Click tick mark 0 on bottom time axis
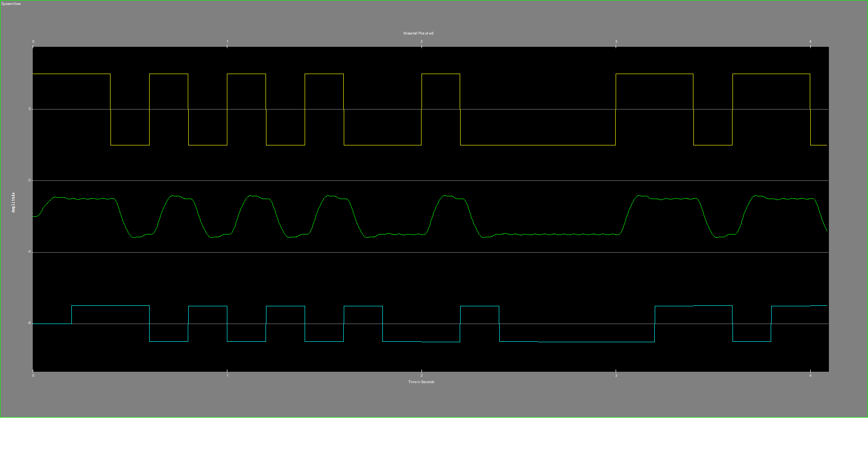 pyautogui.click(x=33, y=375)
